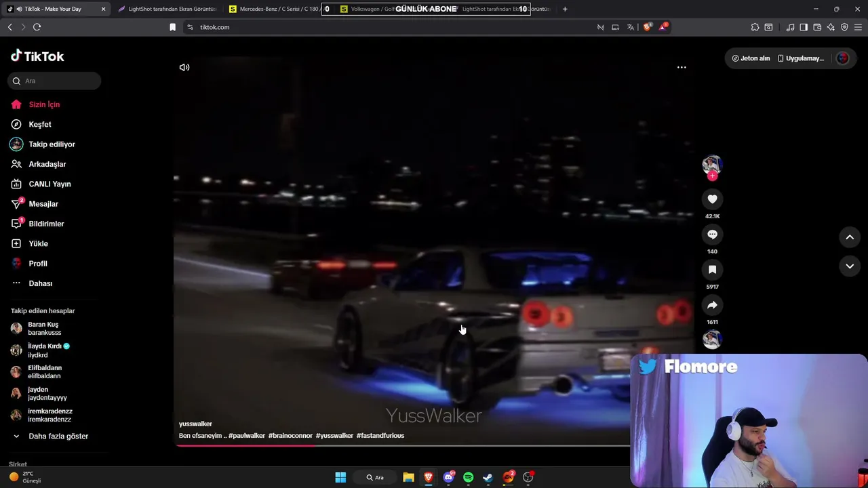
Task: Focus the Ara search field
Action: (x=54, y=81)
